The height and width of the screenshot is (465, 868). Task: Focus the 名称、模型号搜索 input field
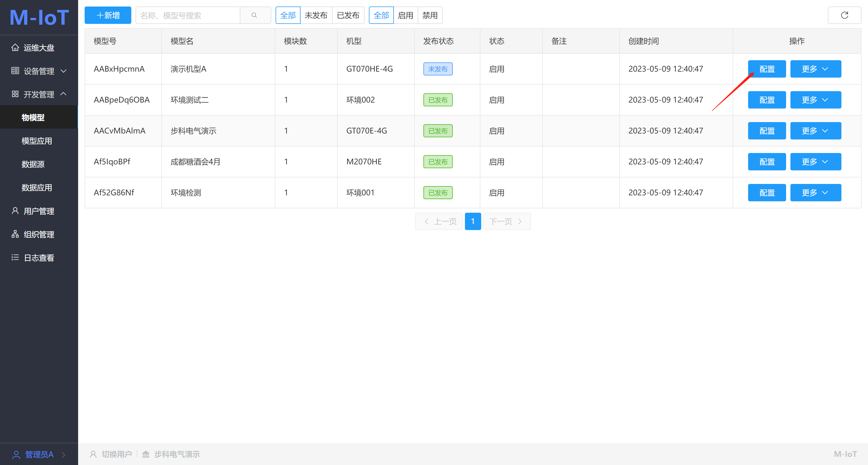[188, 15]
